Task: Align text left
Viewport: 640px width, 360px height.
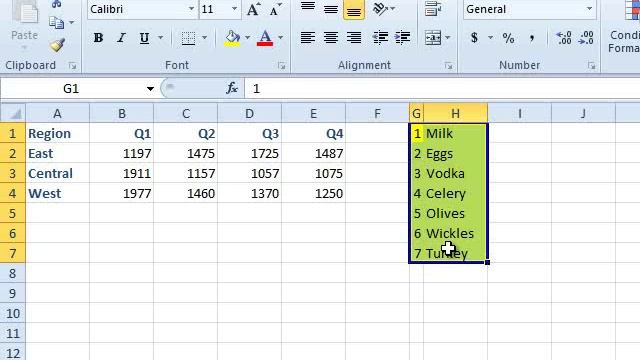Action: [x=308, y=38]
